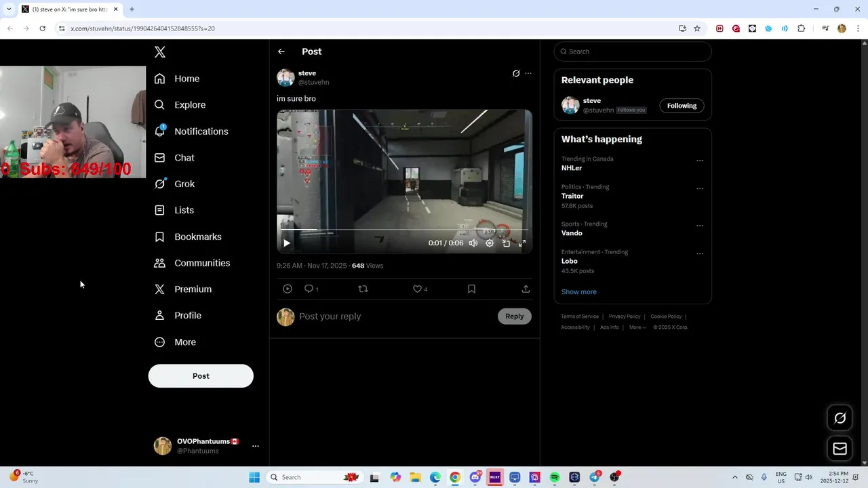Open Premium from sidebar

[183, 289]
